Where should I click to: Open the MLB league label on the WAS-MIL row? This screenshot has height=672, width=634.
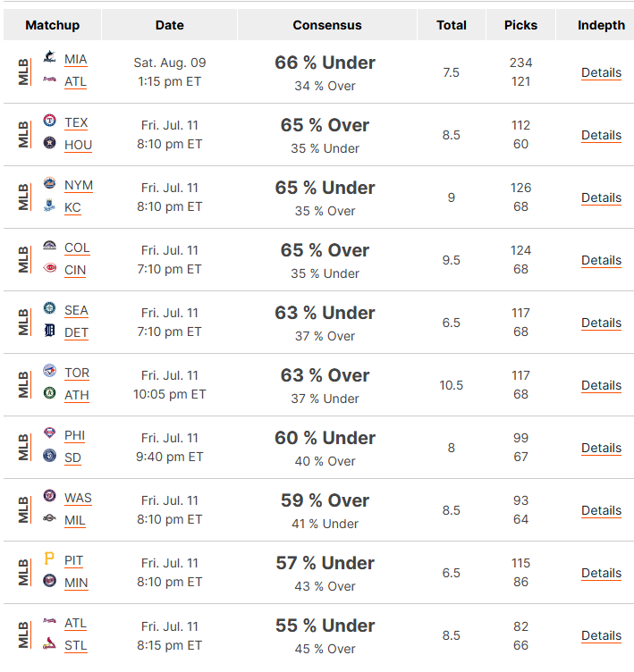[x=23, y=510]
